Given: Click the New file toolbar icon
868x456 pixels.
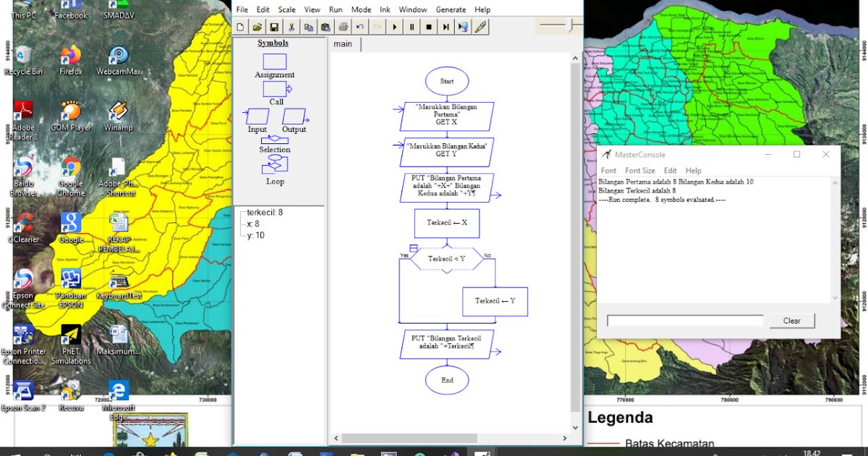Looking at the screenshot, I should [240, 27].
